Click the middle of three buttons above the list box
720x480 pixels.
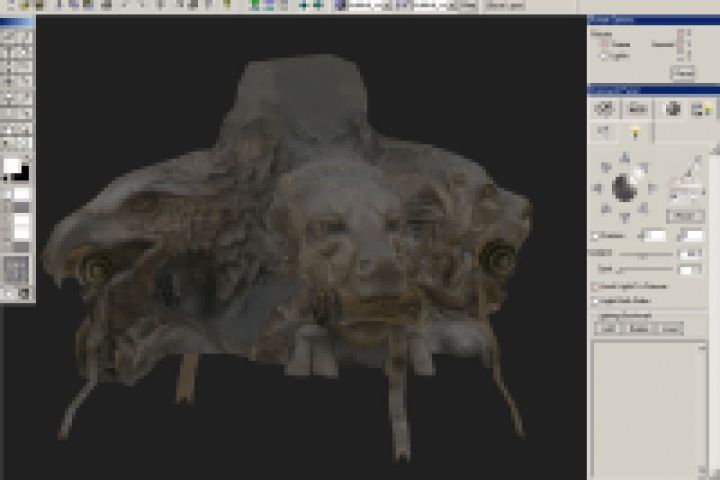[639, 328]
